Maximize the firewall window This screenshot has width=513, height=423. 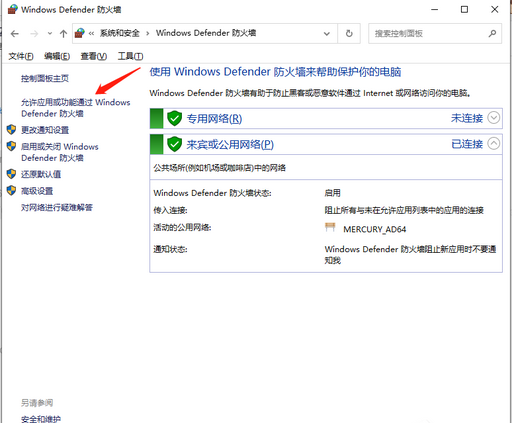point(464,10)
